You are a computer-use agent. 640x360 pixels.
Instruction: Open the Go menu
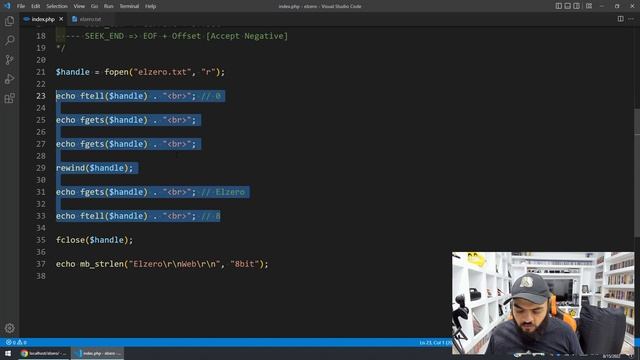coord(94,6)
